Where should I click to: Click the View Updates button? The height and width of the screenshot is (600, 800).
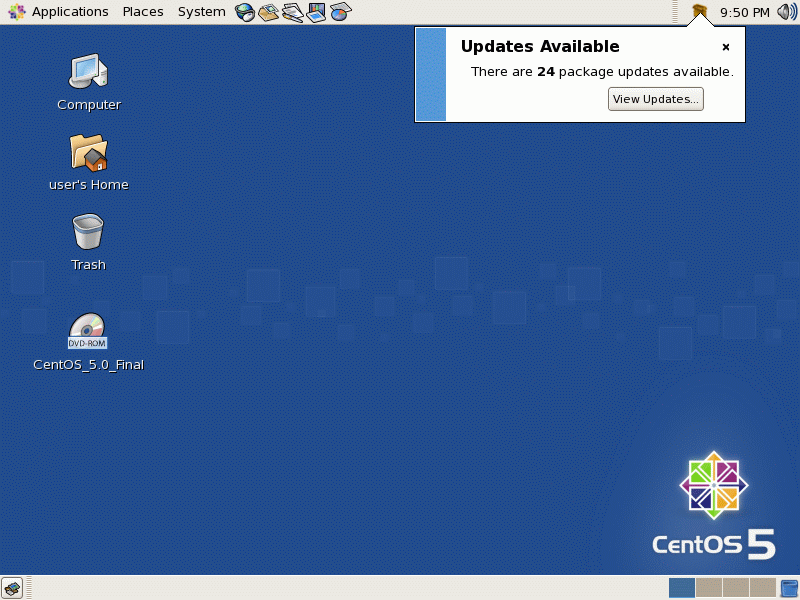655,98
